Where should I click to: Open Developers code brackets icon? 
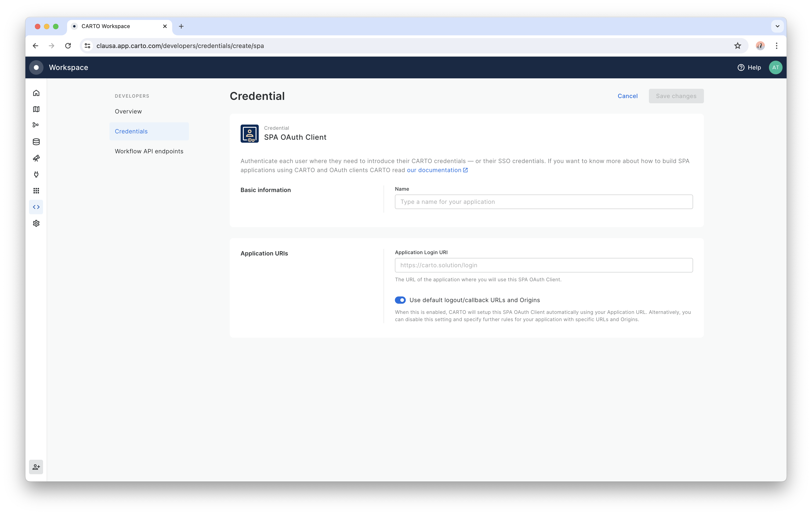36,207
